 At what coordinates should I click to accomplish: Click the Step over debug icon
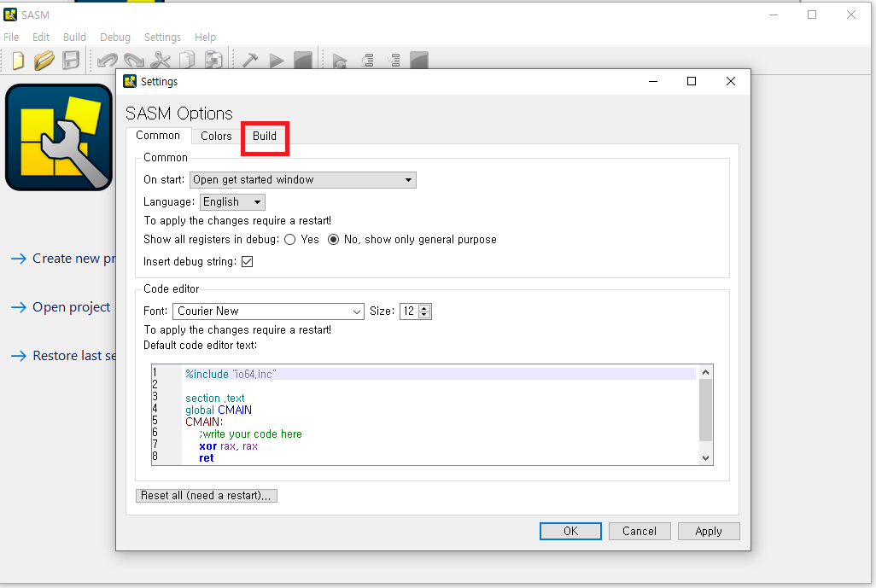click(368, 61)
